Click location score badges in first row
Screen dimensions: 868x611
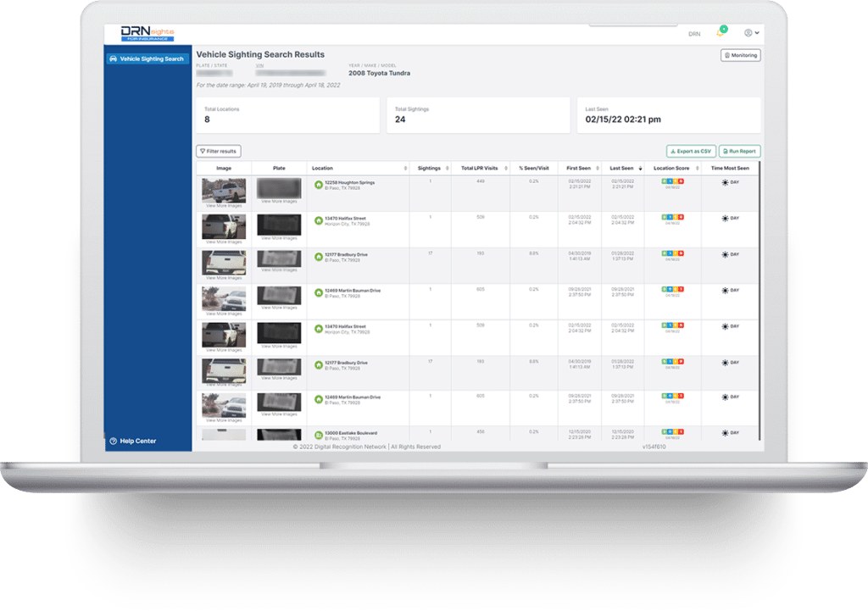(672, 181)
